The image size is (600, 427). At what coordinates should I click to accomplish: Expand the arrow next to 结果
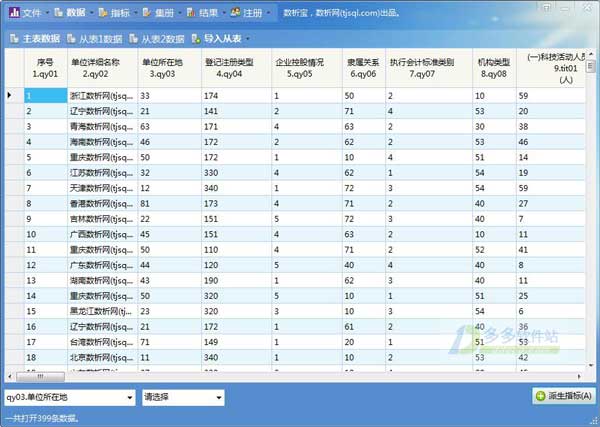[x=224, y=13]
